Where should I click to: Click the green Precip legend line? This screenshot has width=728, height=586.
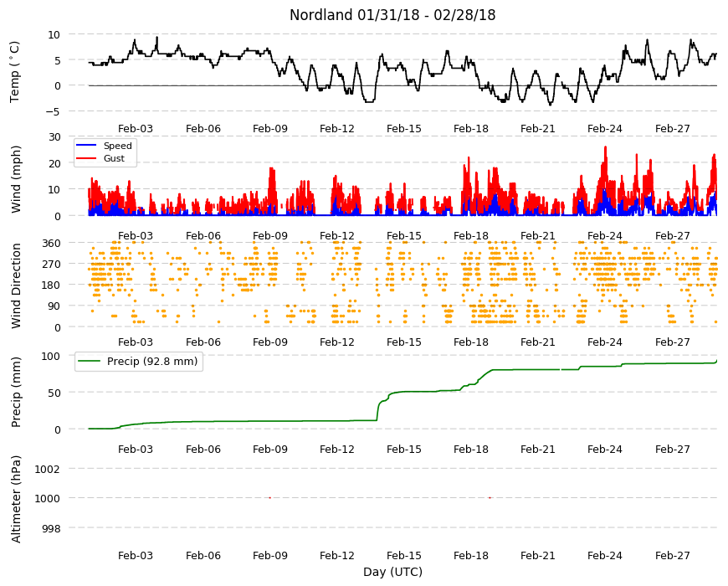point(90,362)
